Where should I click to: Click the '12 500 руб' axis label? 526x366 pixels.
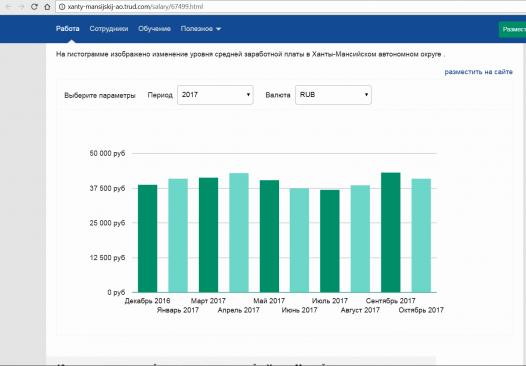pos(107,258)
